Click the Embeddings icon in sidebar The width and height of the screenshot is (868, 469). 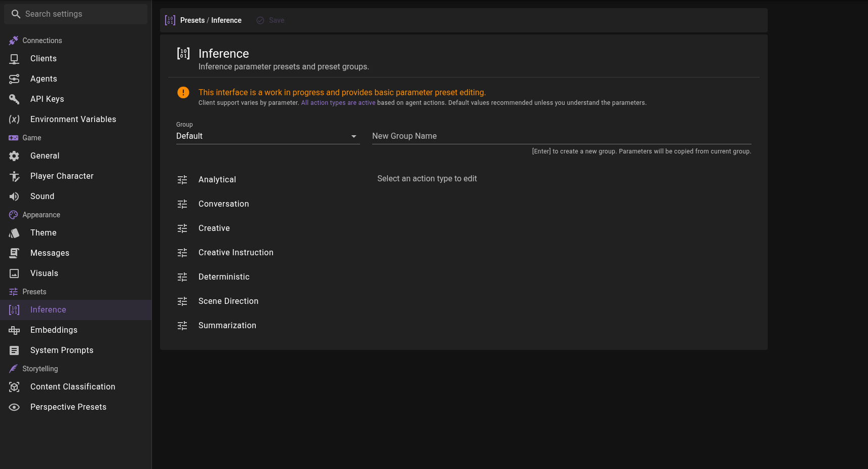(x=14, y=330)
